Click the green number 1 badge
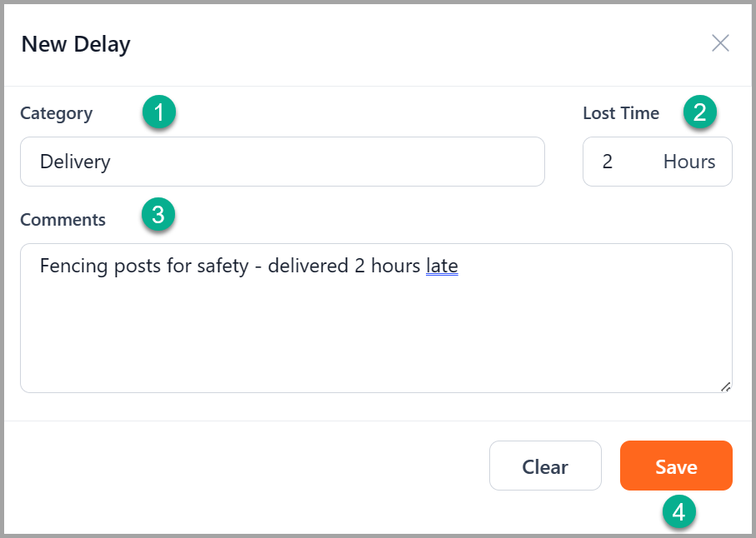 159,112
